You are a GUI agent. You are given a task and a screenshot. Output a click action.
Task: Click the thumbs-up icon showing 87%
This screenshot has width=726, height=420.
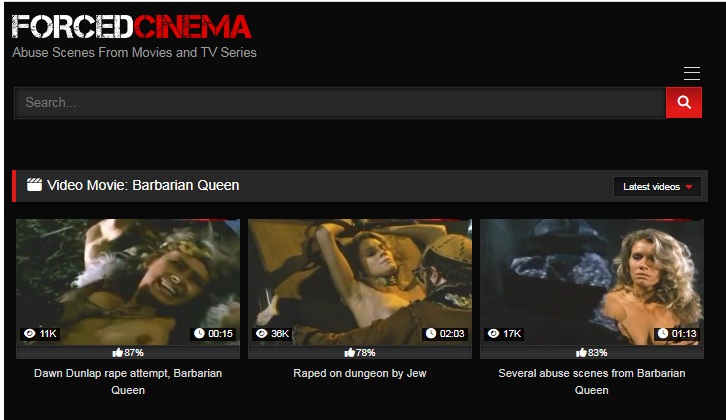pyautogui.click(x=117, y=353)
